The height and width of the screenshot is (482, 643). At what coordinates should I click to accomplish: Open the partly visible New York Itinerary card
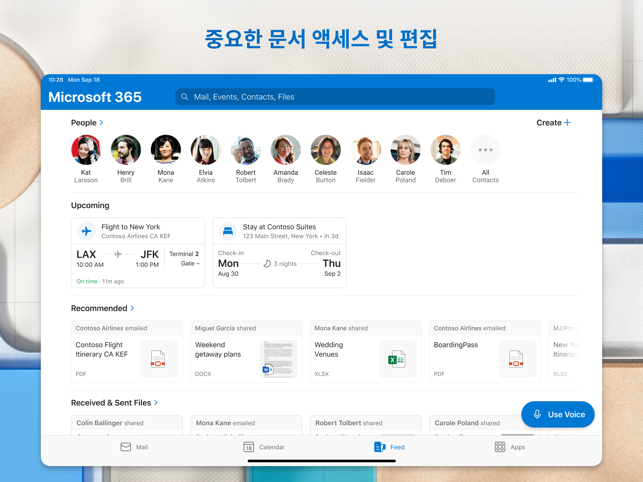tap(564, 351)
